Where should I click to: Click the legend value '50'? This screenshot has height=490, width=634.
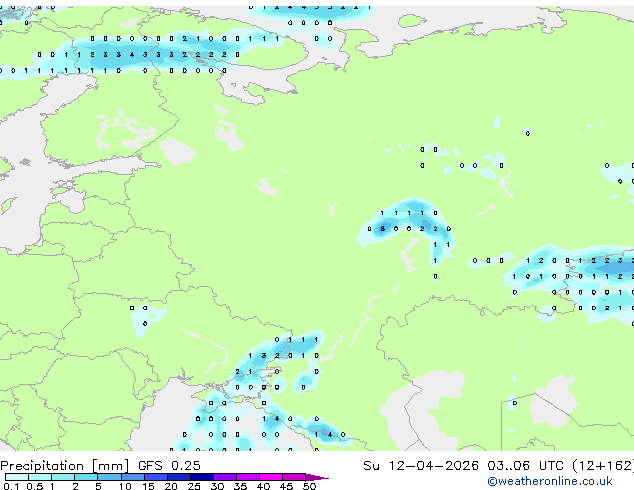point(309,486)
